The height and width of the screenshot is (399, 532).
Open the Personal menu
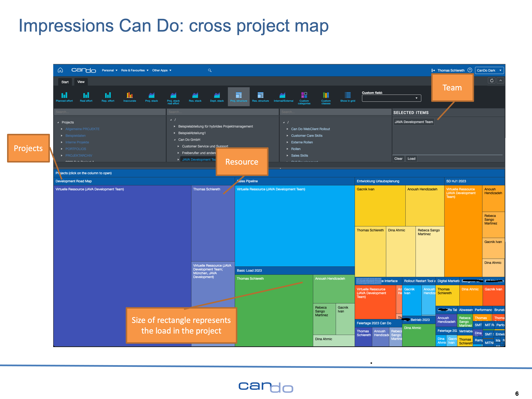pos(110,70)
